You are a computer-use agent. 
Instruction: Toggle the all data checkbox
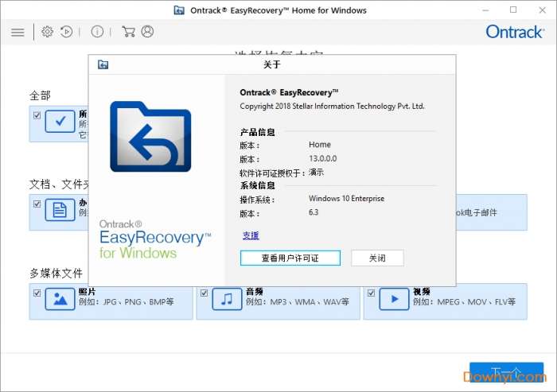point(37,115)
